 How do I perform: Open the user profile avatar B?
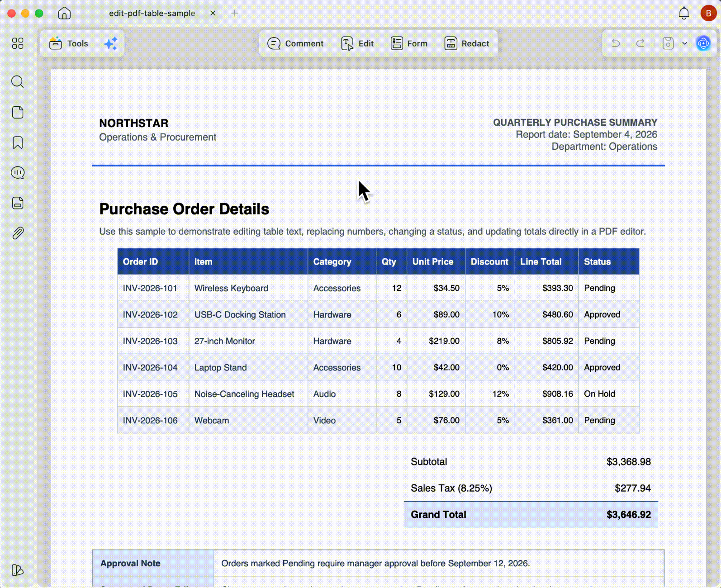(x=708, y=13)
